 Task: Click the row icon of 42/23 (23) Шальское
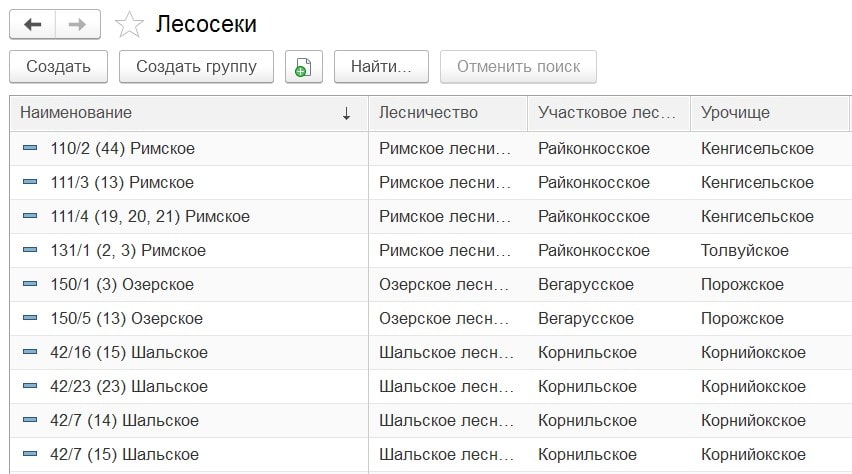pos(30,386)
